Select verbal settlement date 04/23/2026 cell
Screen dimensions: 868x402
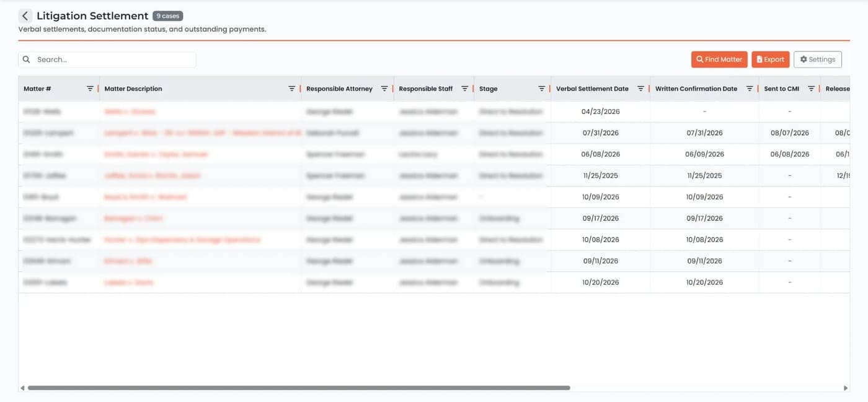pos(600,111)
